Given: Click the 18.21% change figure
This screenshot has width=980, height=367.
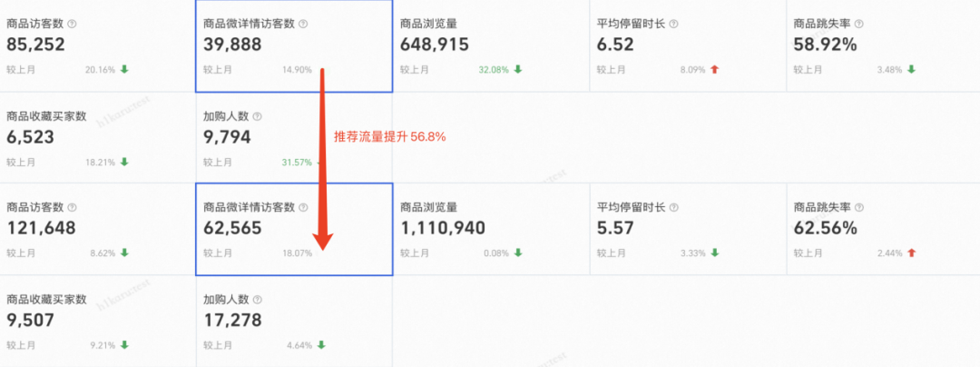Looking at the screenshot, I should [x=100, y=162].
